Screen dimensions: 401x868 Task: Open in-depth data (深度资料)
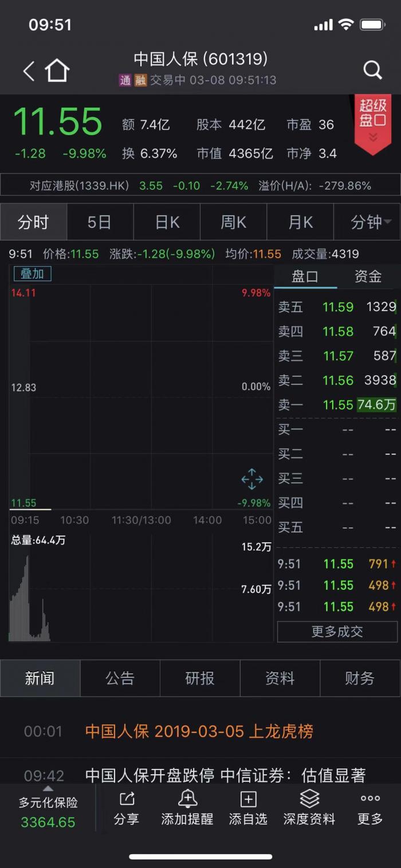(309, 808)
